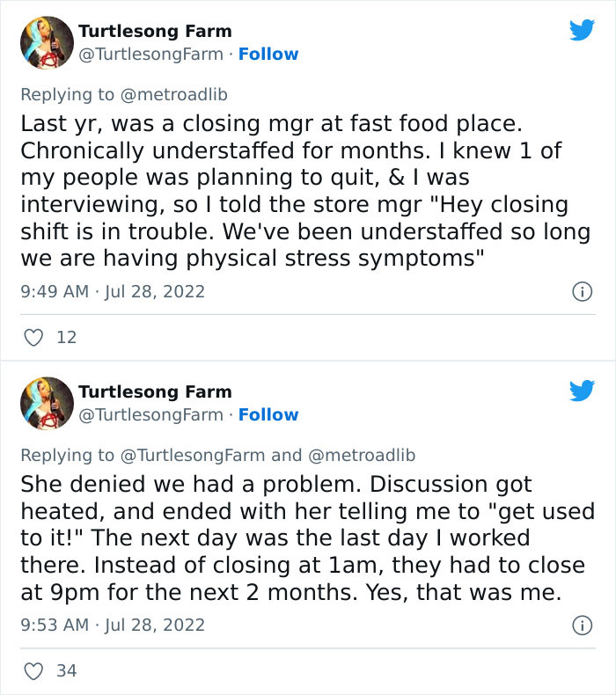Viewport: 616px width, 695px height.
Task: Follow Turtlesong Farm from the first tweet
Action: (x=268, y=54)
